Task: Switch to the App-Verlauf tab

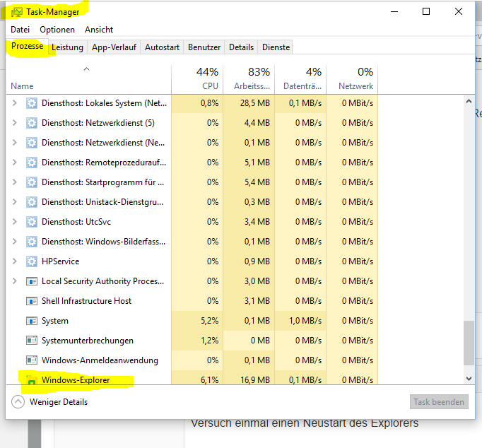Action: point(114,47)
